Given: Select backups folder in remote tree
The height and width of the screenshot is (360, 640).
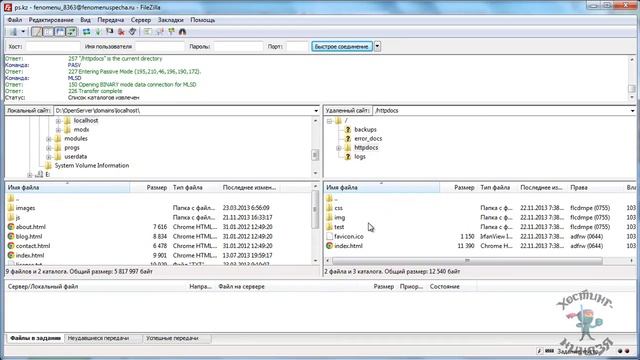Looking at the screenshot, I should (x=365, y=129).
